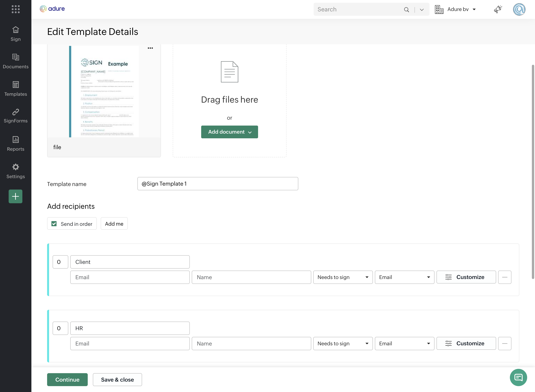
Task: Click the green plus create button
Action: (x=16, y=196)
